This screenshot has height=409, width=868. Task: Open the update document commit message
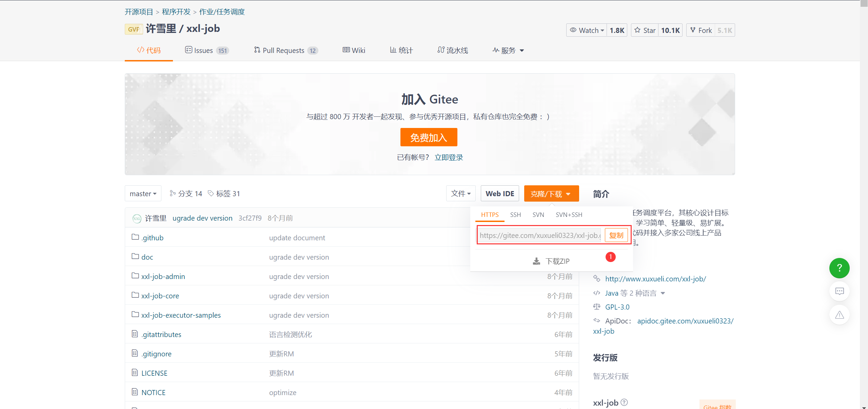[x=297, y=238]
